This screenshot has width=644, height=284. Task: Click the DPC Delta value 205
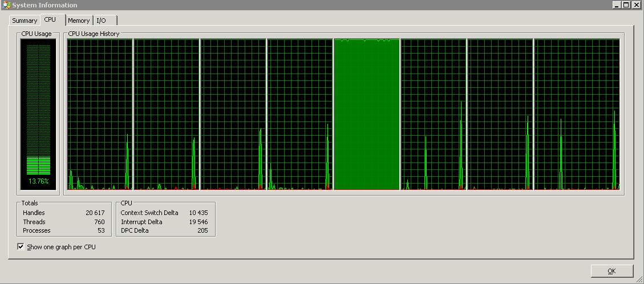coord(202,230)
